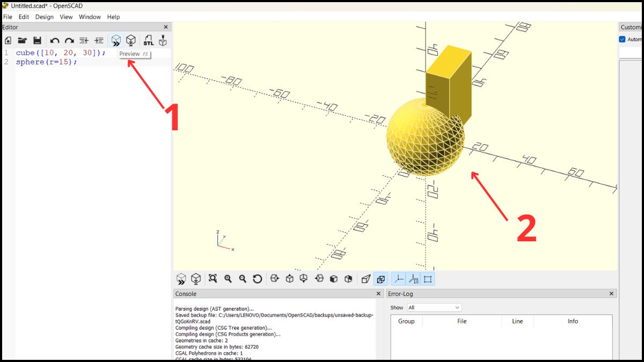Click console line 'Parsing design (AST generation)...'
The width and height of the screenshot is (644, 362).
pyautogui.click(x=215, y=309)
